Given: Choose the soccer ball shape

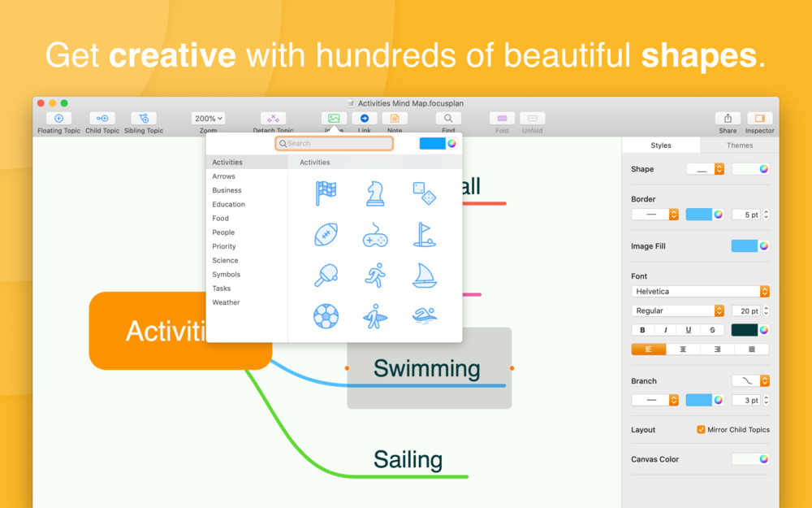Looking at the screenshot, I should [x=326, y=316].
